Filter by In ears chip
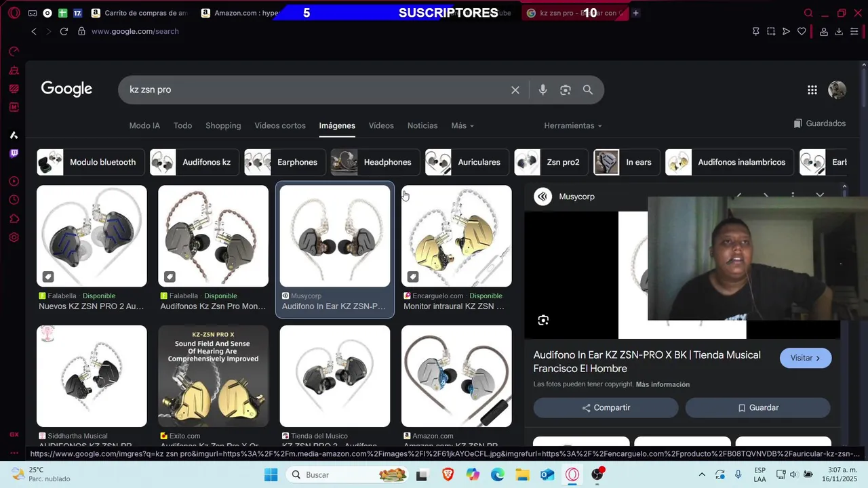The height and width of the screenshot is (488, 868). click(627, 162)
